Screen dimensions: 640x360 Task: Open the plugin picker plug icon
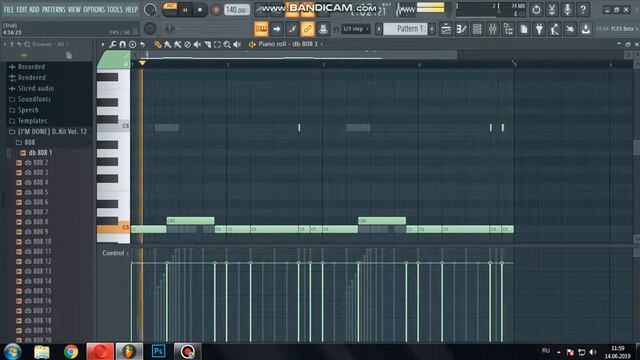tap(539, 29)
